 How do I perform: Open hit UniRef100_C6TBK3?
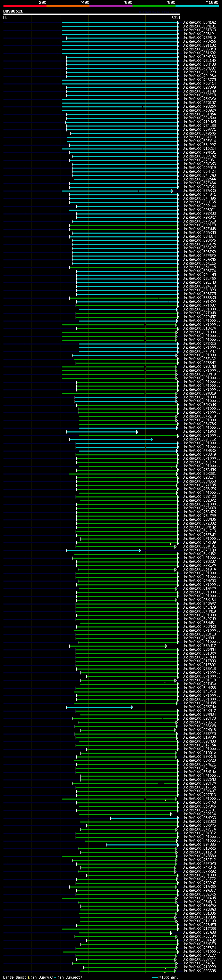(199, 30)
